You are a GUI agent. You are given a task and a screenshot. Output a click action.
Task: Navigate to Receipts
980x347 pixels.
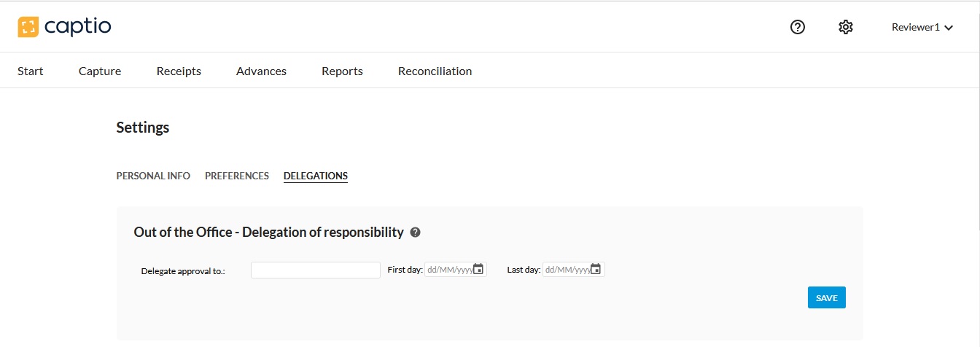pos(179,71)
